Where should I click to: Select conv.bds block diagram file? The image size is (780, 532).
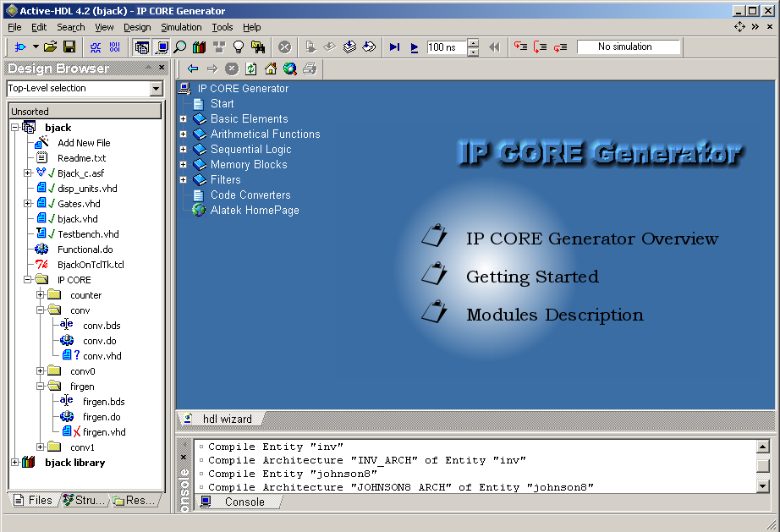tap(102, 326)
